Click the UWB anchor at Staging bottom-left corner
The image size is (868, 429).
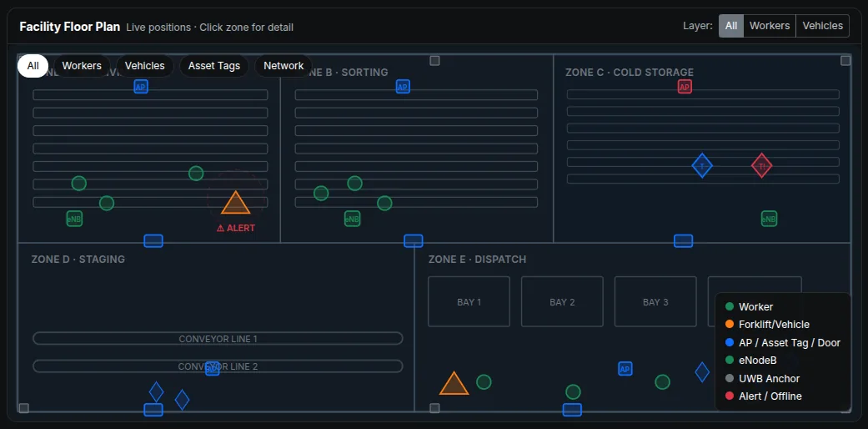tap(24, 408)
